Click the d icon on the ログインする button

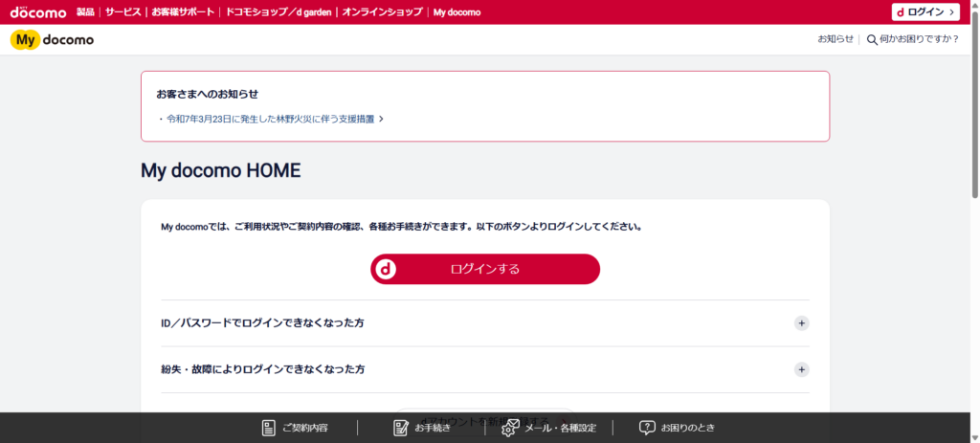point(386,269)
